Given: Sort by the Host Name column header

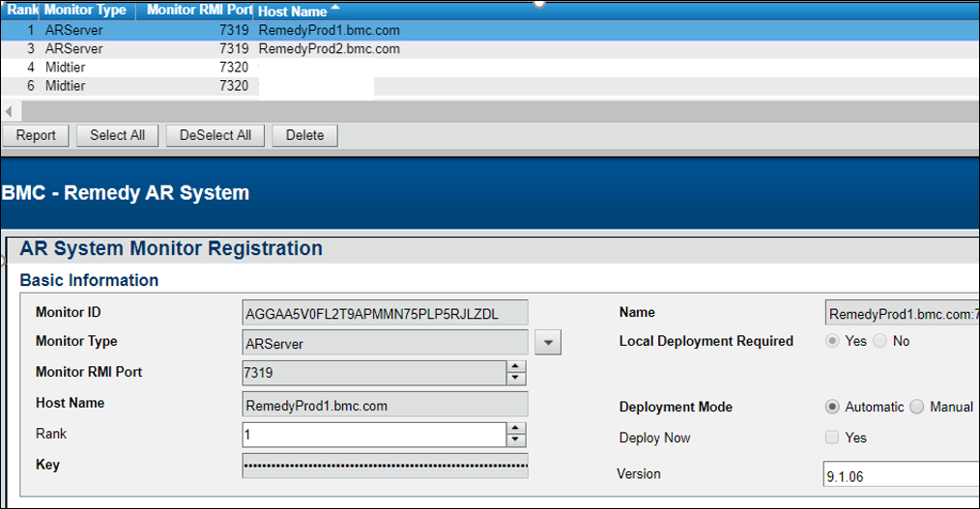Looking at the screenshot, I should point(293,11).
